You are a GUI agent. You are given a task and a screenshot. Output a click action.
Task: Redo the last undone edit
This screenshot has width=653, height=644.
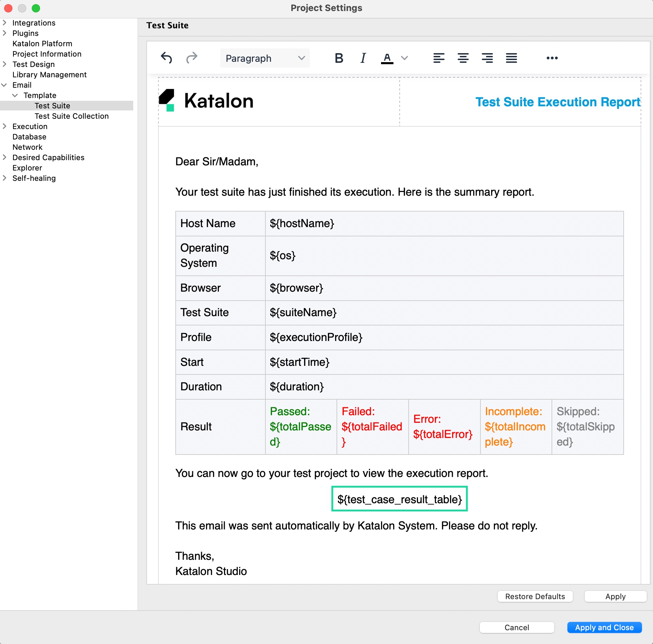192,58
